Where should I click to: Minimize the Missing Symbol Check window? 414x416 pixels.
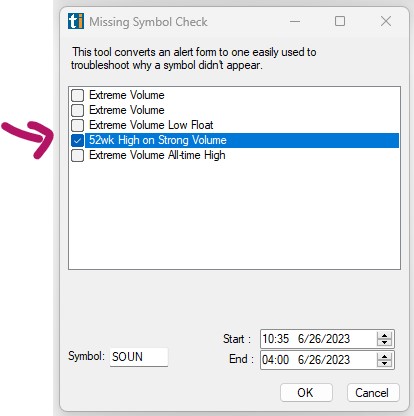[295, 21]
